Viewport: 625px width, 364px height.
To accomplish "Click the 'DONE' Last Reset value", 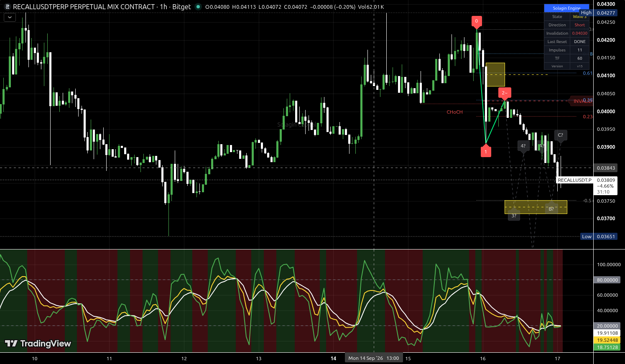I will pyautogui.click(x=579, y=42).
